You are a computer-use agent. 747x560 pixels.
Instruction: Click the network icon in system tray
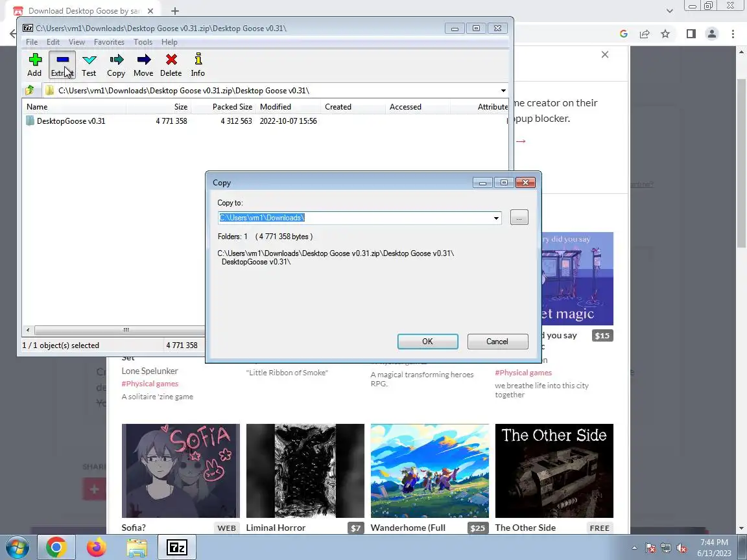click(x=666, y=548)
